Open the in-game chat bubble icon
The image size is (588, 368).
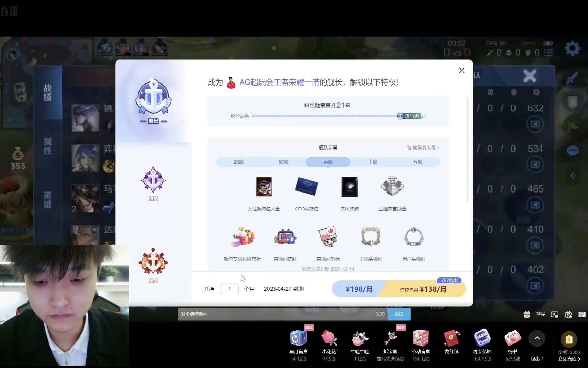(x=573, y=150)
